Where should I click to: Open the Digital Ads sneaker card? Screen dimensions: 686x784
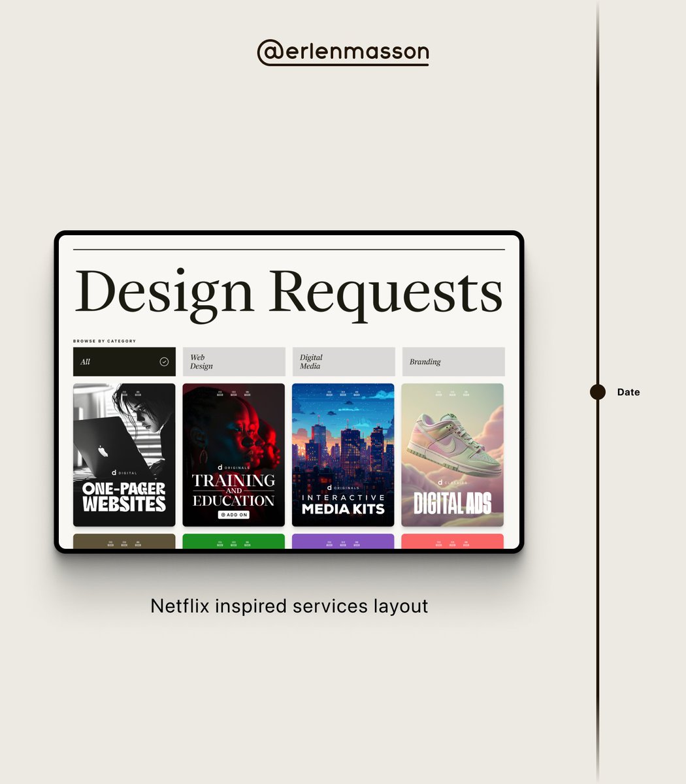[x=453, y=455]
